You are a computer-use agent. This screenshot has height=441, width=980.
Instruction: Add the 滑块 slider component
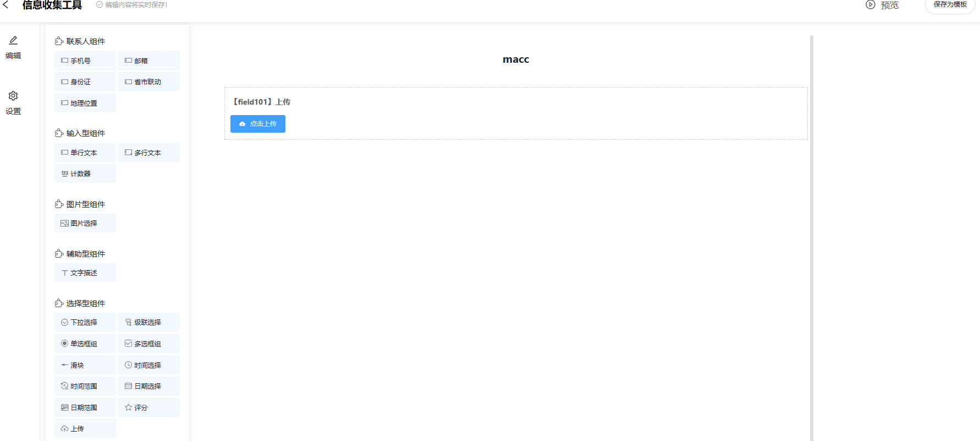tap(85, 365)
